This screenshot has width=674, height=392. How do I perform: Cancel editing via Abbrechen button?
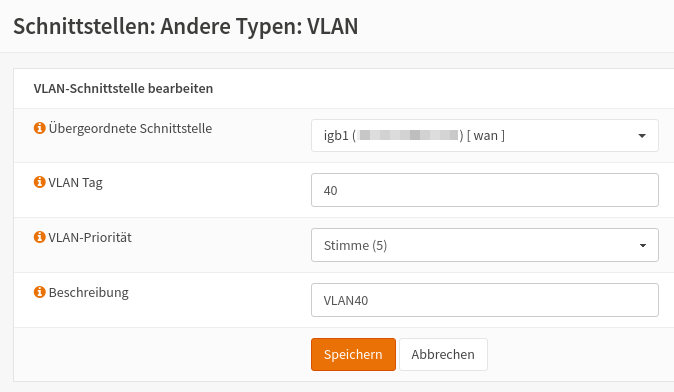443,354
